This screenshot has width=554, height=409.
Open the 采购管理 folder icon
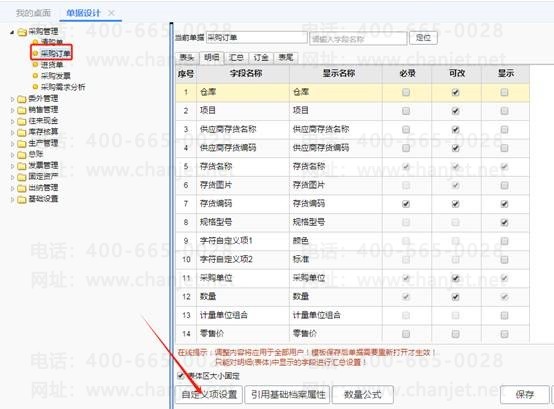tap(22, 32)
